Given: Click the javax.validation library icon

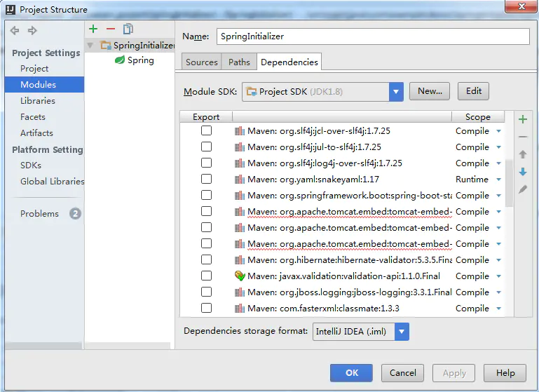Looking at the screenshot, I should coord(240,276).
